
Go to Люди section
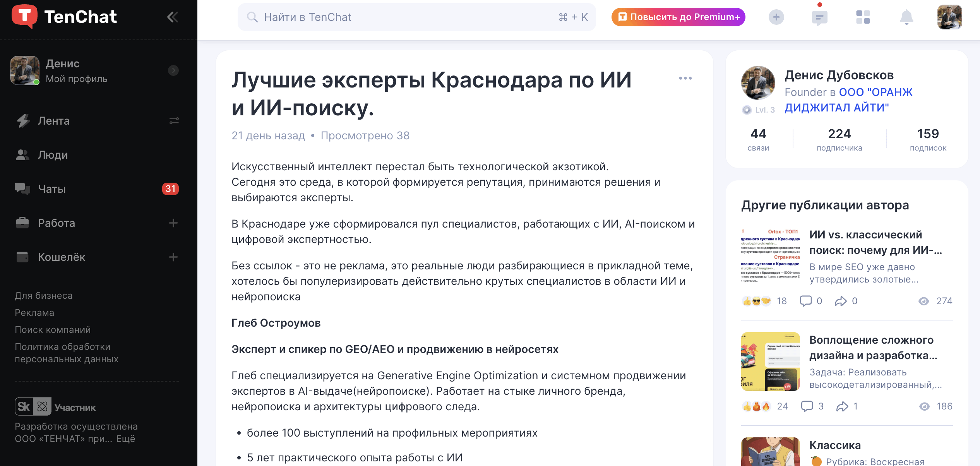tap(53, 155)
